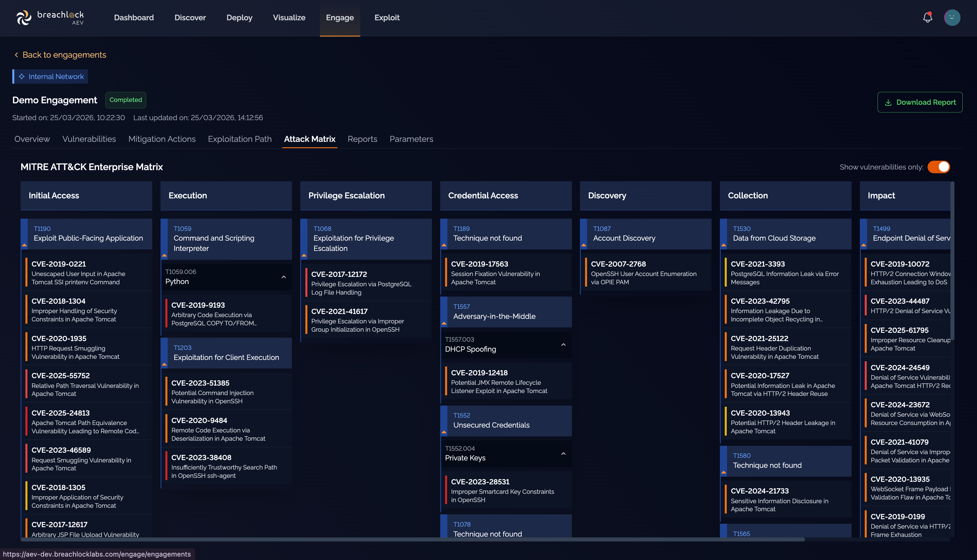Open the user profile avatar

pos(952,18)
